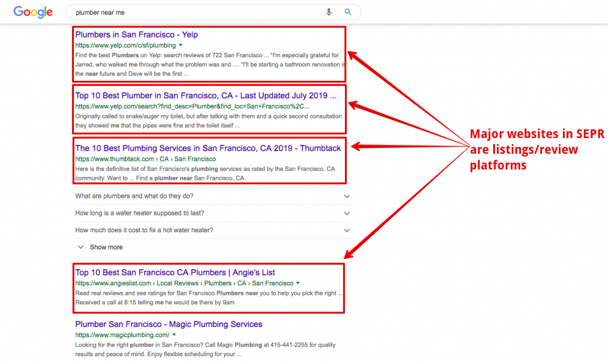Click the magnifying glass search icon
The image size is (610, 364).
pyautogui.click(x=348, y=12)
